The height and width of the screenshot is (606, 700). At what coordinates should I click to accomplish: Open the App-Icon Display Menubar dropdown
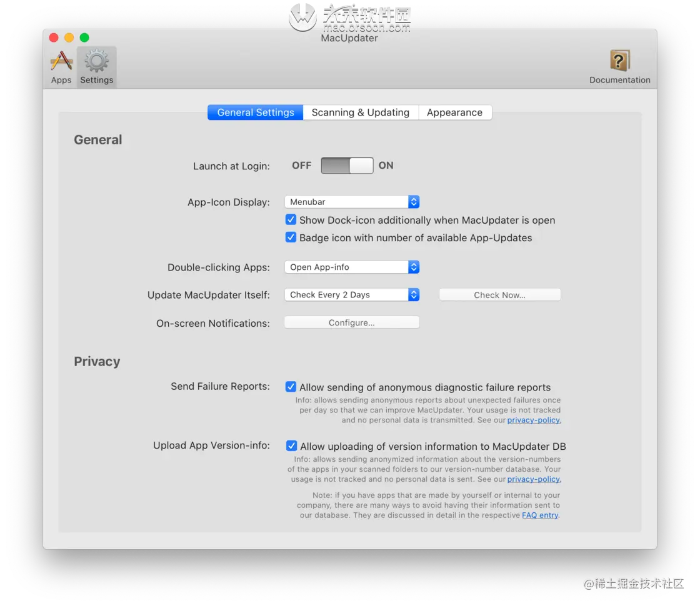[352, 202]
